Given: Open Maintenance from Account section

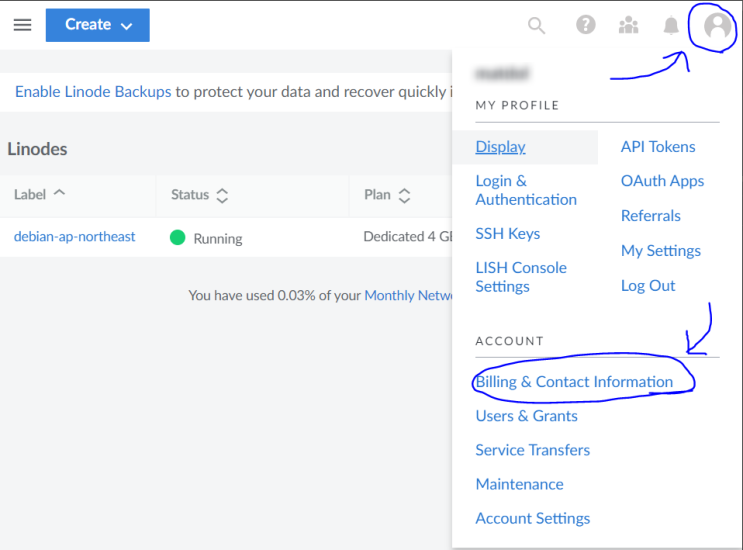Looking at the screenshot, I should point(519,484).
